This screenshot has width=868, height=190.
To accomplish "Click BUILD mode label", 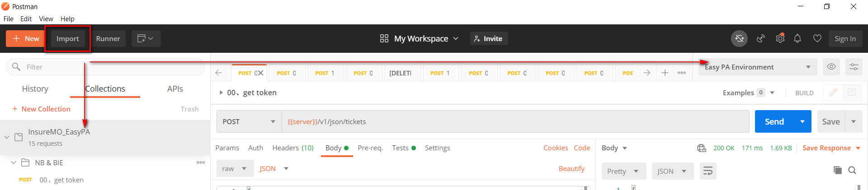I will coord(804,93).
